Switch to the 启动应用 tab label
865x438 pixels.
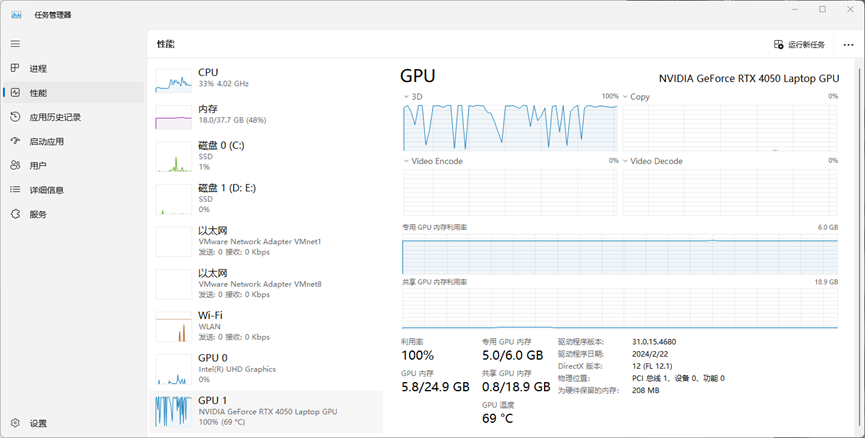tap(46, 141)
